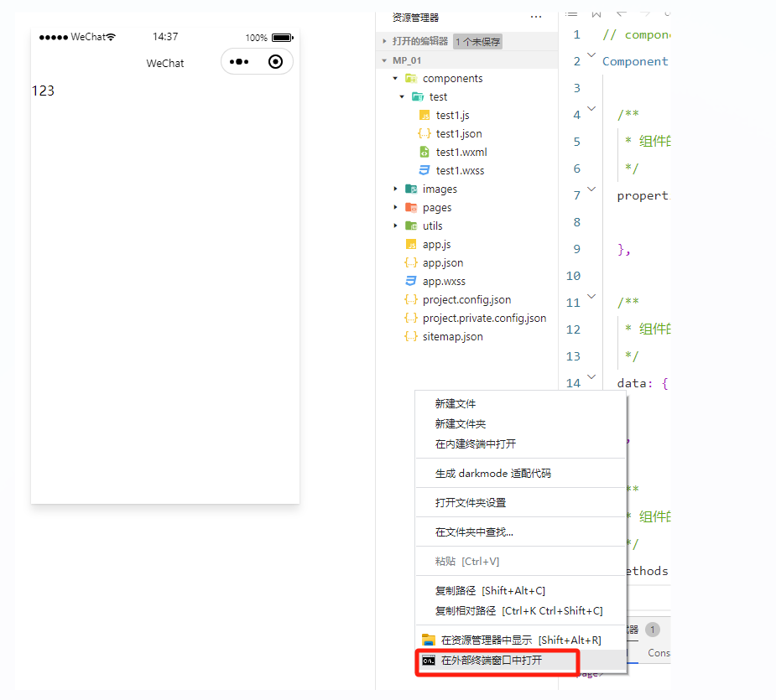The height and width of the screenshot is (700, 776).
Task: Expand the pages folder arrow
Action: pyautogui.click(x=395, y=207)
